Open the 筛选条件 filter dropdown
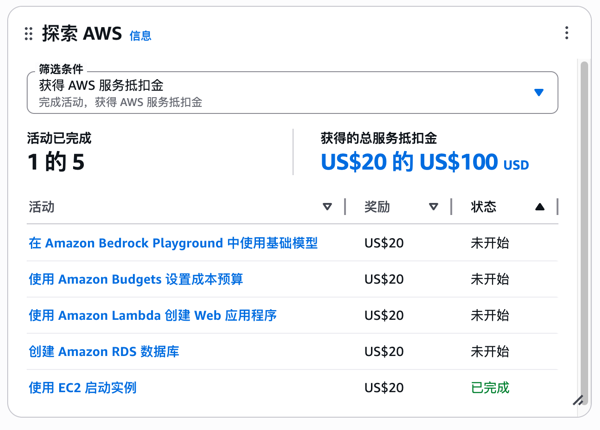The image size is (600, 430). [x=290, y=93]
